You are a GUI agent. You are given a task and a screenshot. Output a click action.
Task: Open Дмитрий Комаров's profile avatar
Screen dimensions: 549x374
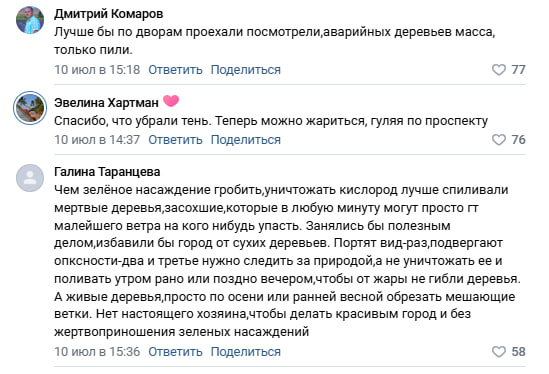pos(30,20)
